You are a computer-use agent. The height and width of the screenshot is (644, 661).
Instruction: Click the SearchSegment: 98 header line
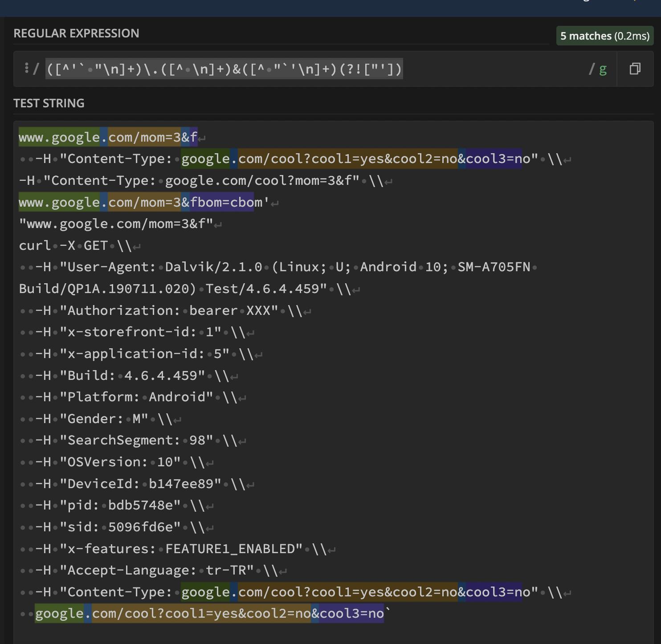tap(133, 440)
